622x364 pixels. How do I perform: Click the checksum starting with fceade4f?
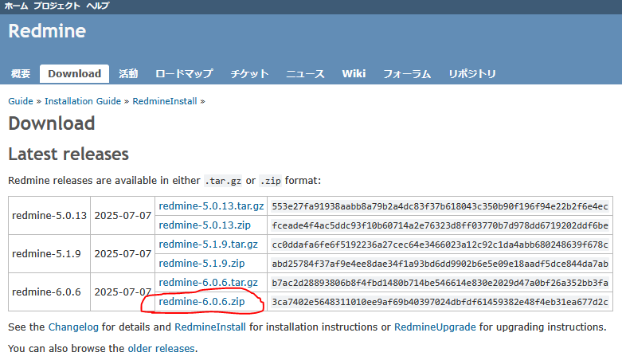click(x=440, y=225)
